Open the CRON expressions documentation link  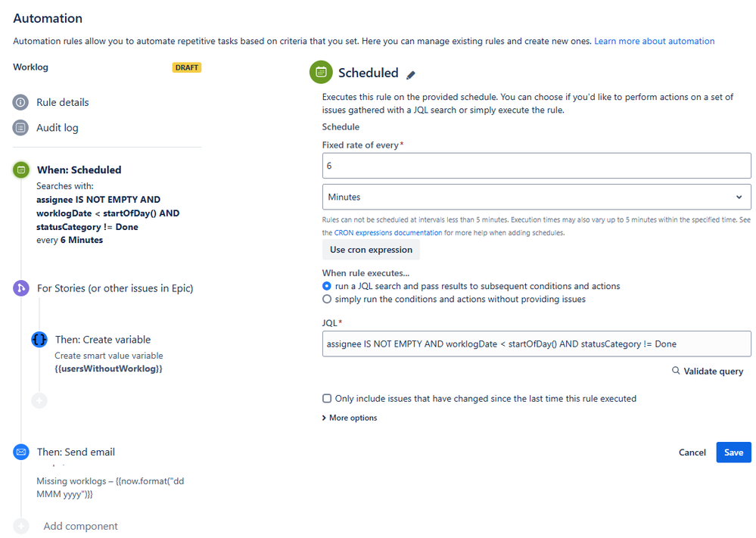point(388,233)
